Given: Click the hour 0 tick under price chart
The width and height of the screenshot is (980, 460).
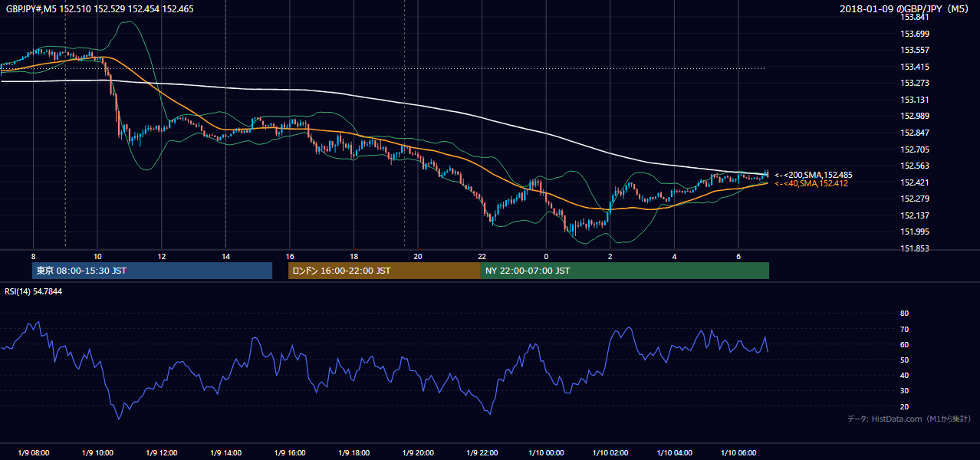Looking at the screenshot, I should click(x=546, y=256).
